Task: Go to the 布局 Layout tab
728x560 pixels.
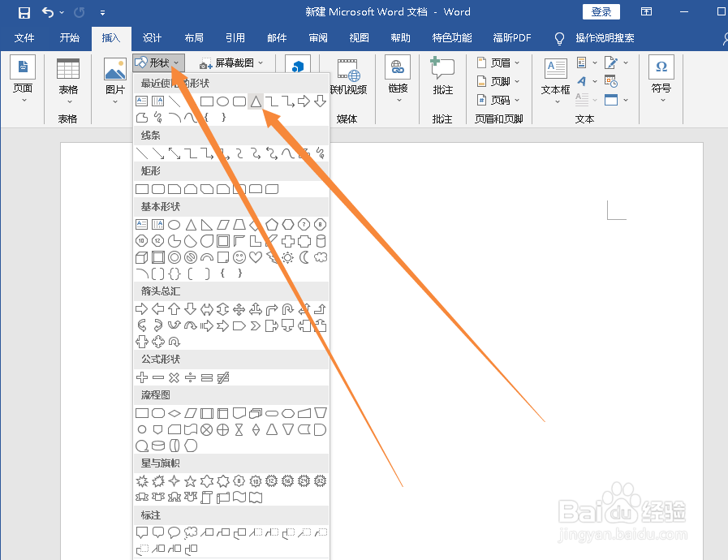Action: pyautogui.click(x=194, y=37)
